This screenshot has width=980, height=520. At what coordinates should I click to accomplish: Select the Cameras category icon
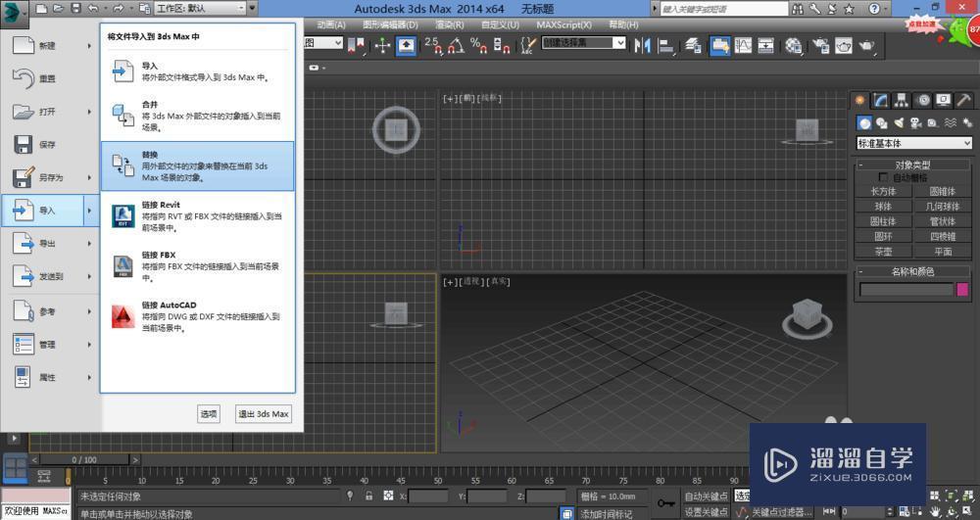pyautogui.click(x=915, y=123)
